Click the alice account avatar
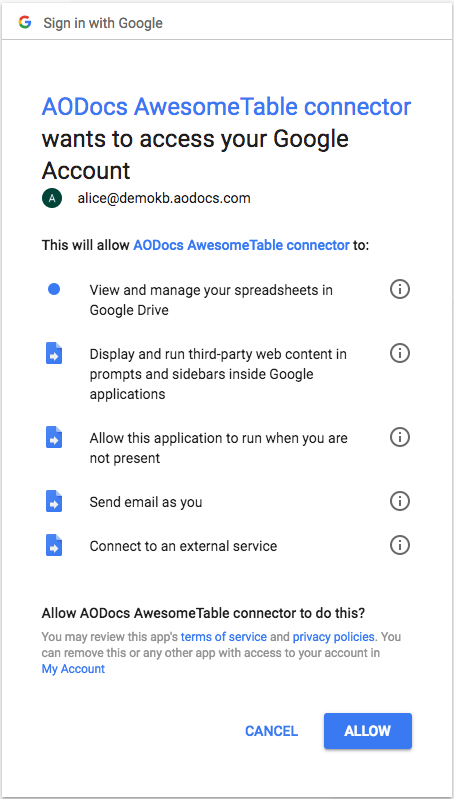The image size is (454, 799). (x=52, y=198)
